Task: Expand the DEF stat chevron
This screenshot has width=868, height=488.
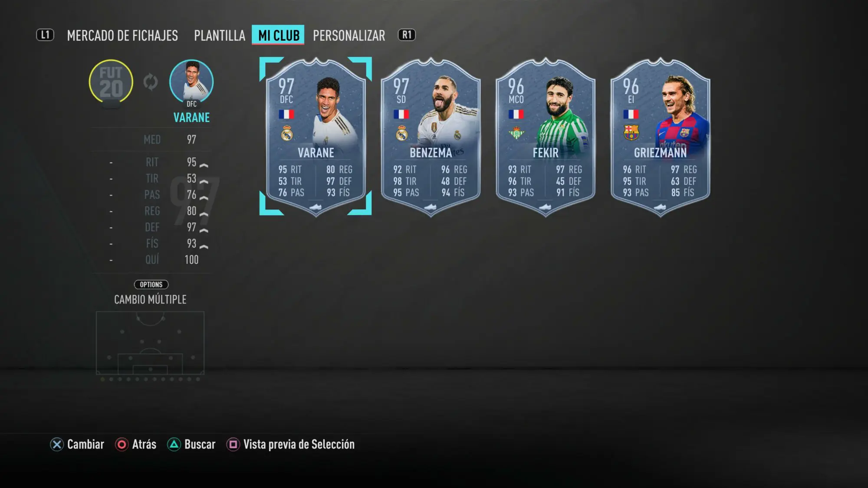Action: 204,230
